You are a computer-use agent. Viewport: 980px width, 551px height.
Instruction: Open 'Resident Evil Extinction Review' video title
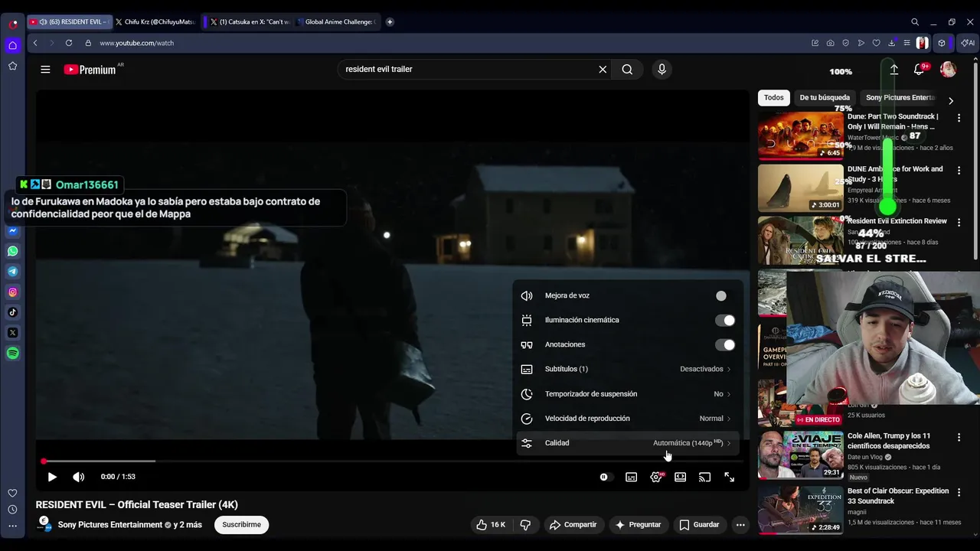pos(897,221)
